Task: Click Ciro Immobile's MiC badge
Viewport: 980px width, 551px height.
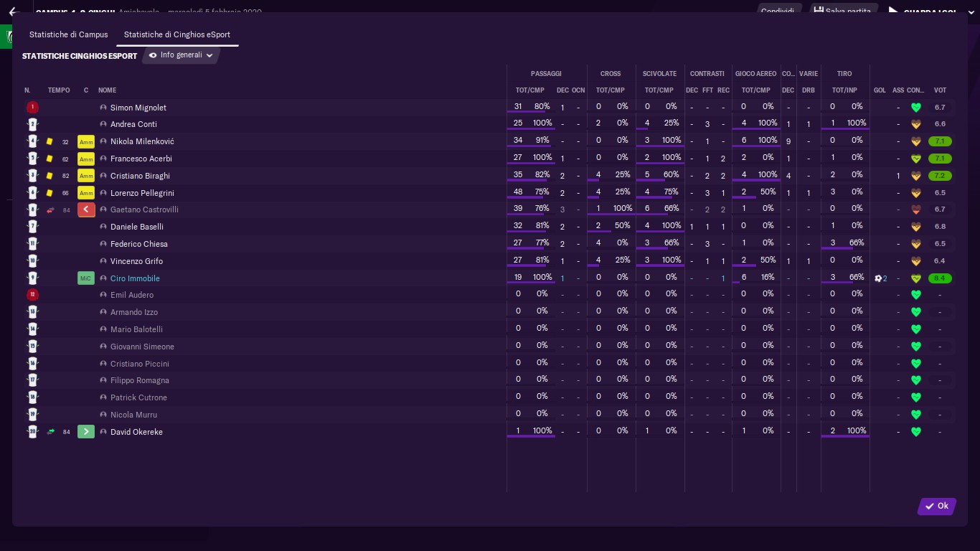Action: point(86,278)
